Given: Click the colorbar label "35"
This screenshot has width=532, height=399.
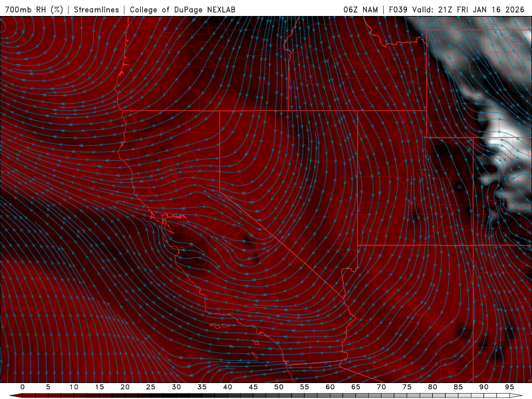Looking at the screenshot, I should 202,387.
